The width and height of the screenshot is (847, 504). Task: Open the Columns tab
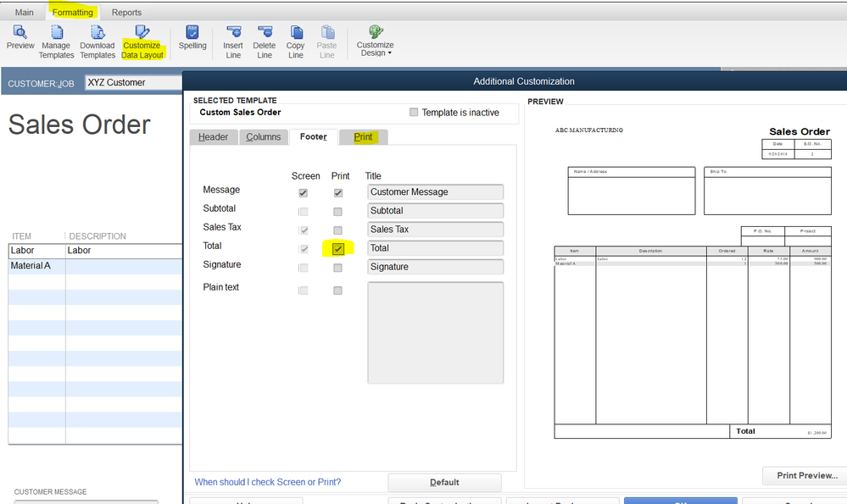264,137
